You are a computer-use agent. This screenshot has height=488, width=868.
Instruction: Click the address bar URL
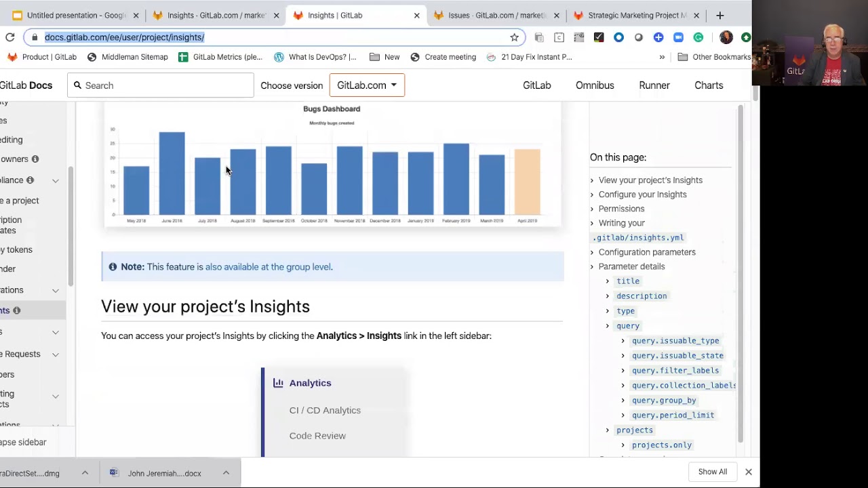pos(124,37)
